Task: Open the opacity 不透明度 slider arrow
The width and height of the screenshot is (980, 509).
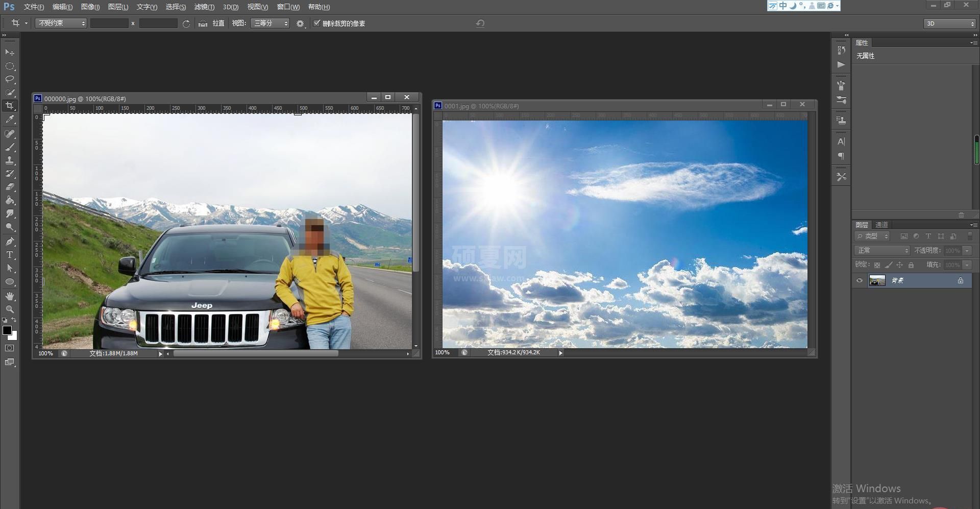Action: pos(967,251)
